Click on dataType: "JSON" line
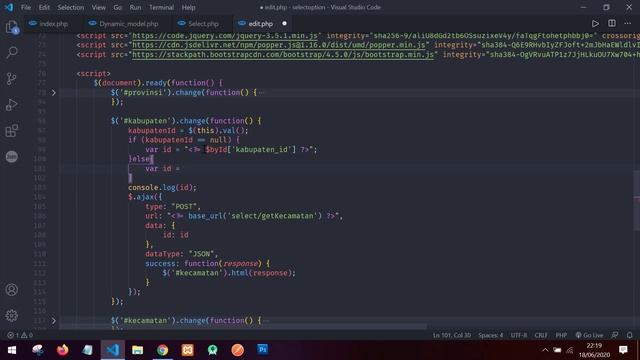 click(182, 254)
